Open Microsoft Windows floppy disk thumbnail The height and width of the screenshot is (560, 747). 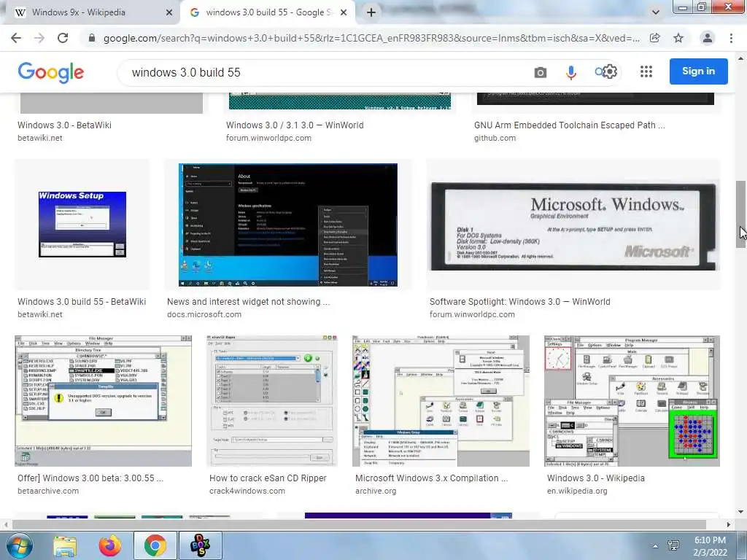click(573, 225)
